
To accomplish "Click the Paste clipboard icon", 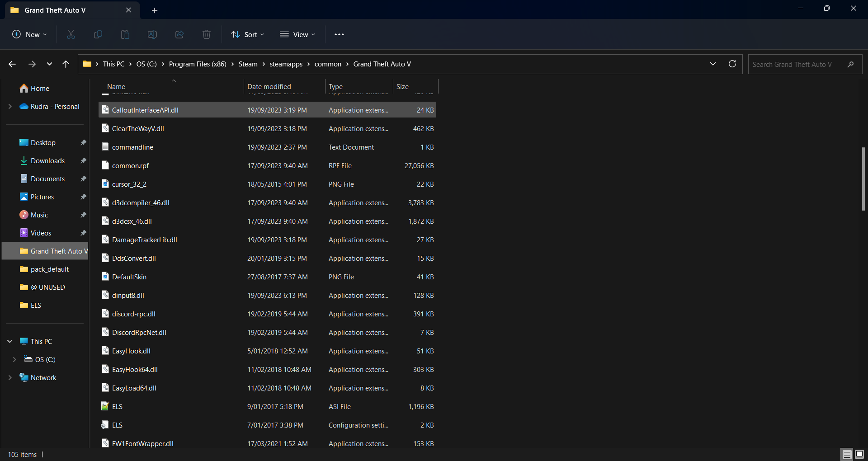I will click(125, 34).
